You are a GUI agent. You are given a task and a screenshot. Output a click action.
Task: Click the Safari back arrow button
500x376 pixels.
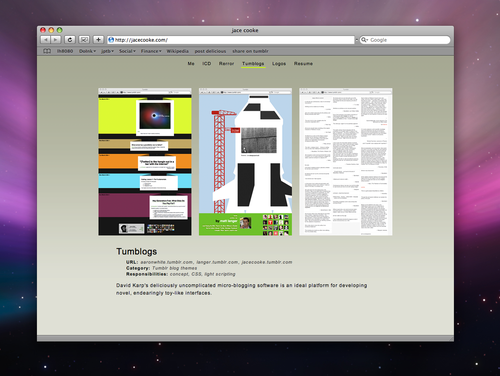[x=45, y=40]
